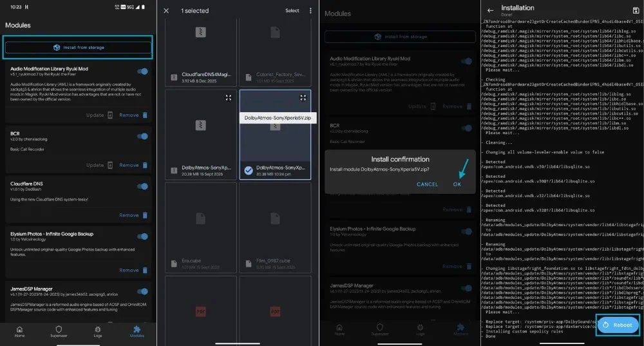Tap Update for the BCR module in the undimmed Modules screen
The width and height of the screenshot is (644, 346).
click(99, 165)
